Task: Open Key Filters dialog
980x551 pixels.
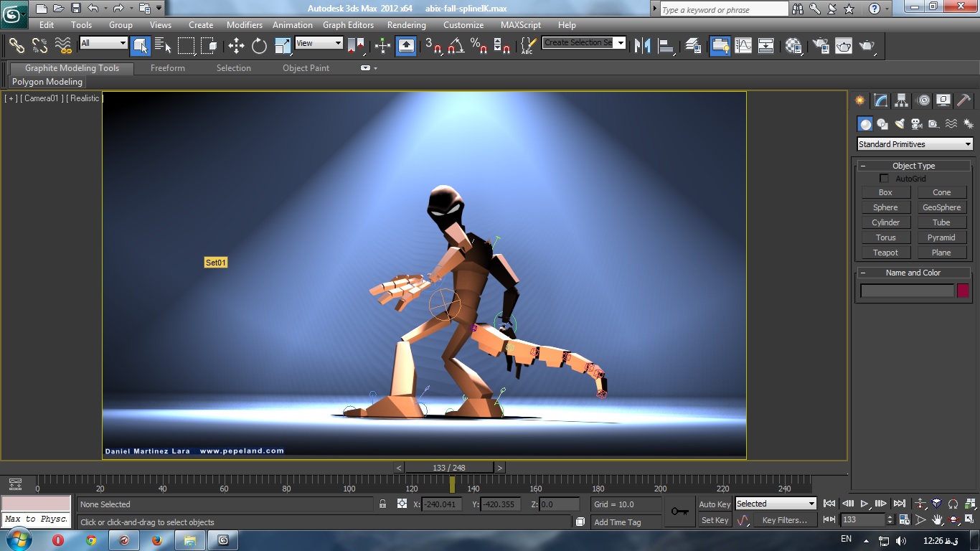Action: tap(784, 520)
